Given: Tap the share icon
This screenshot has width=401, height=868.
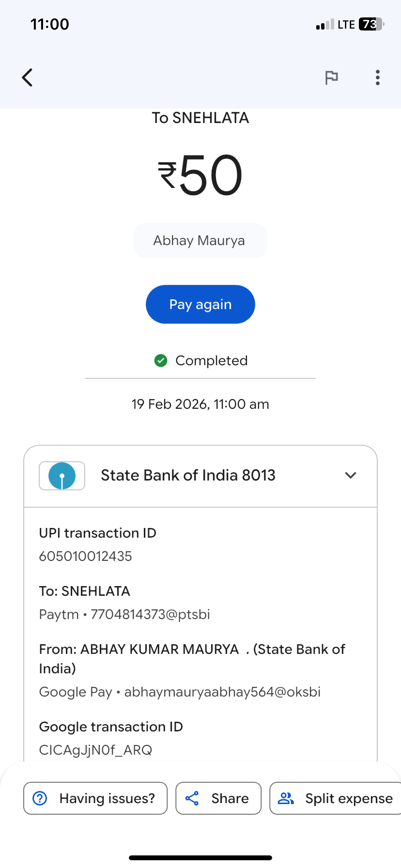Looking at the screenshot, I should click(x=192, y=798).
